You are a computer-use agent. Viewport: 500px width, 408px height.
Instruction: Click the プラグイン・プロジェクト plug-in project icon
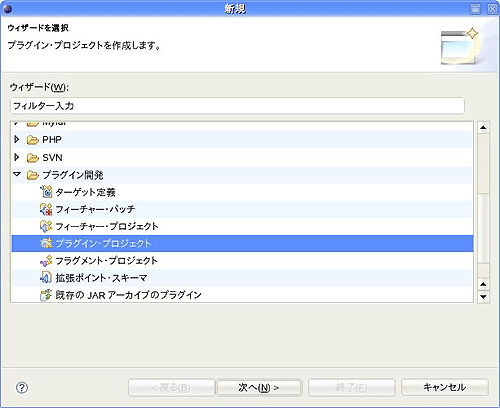pyautogui.click(x=46, y=243)
